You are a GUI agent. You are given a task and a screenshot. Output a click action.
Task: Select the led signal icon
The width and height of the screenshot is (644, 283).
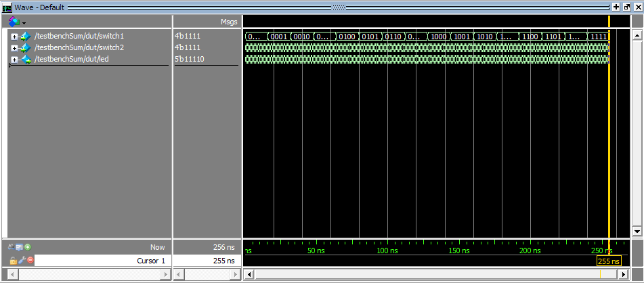click(x=25, y=60)
